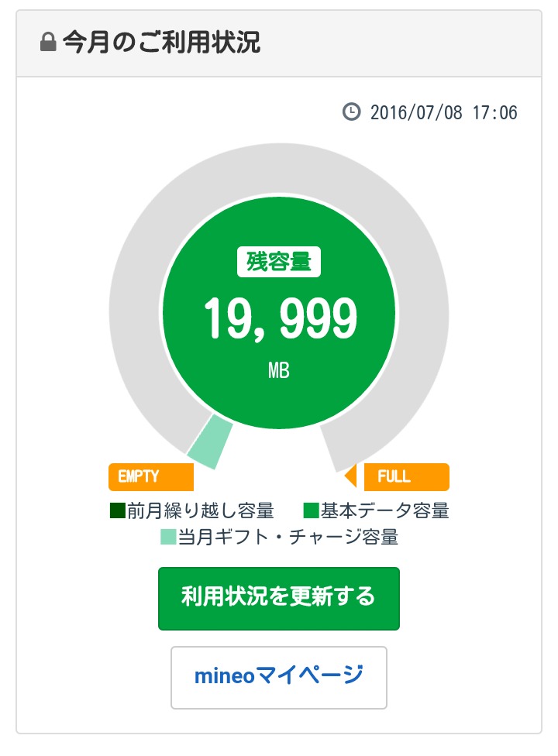Click the 基本データ容量 legend text

point(384,510)
